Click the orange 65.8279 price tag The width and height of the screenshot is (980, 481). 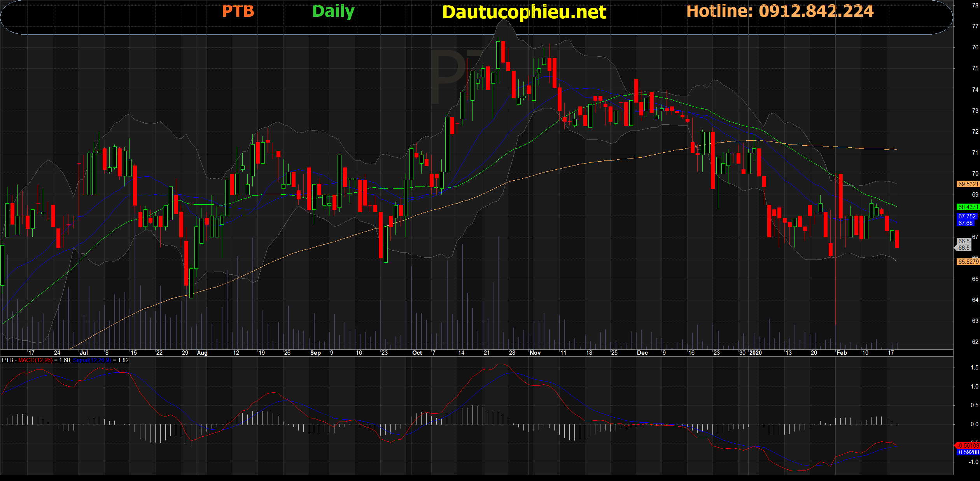[x=968, y=262]
